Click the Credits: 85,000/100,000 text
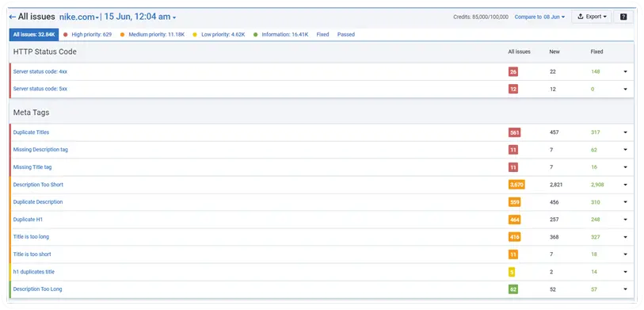 click(481, 17)
